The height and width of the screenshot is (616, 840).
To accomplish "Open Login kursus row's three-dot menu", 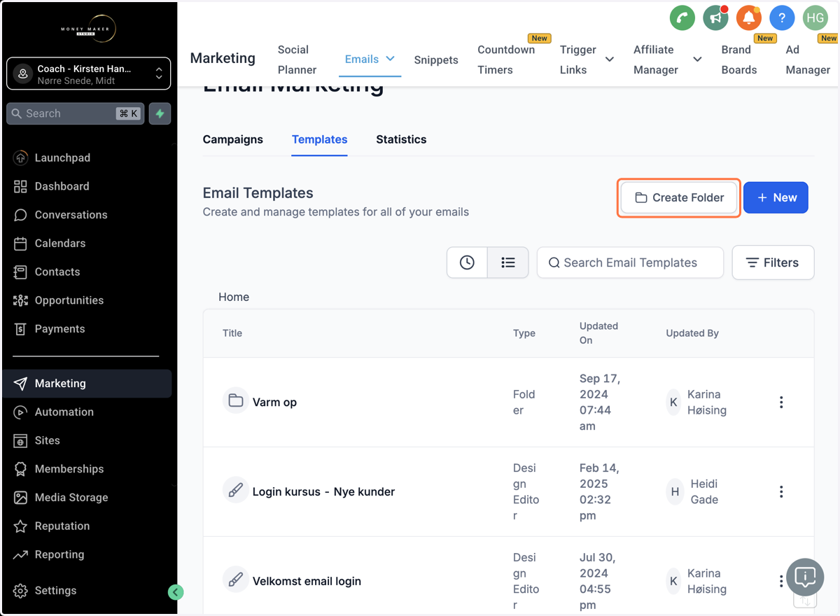I will click(781, 492).
